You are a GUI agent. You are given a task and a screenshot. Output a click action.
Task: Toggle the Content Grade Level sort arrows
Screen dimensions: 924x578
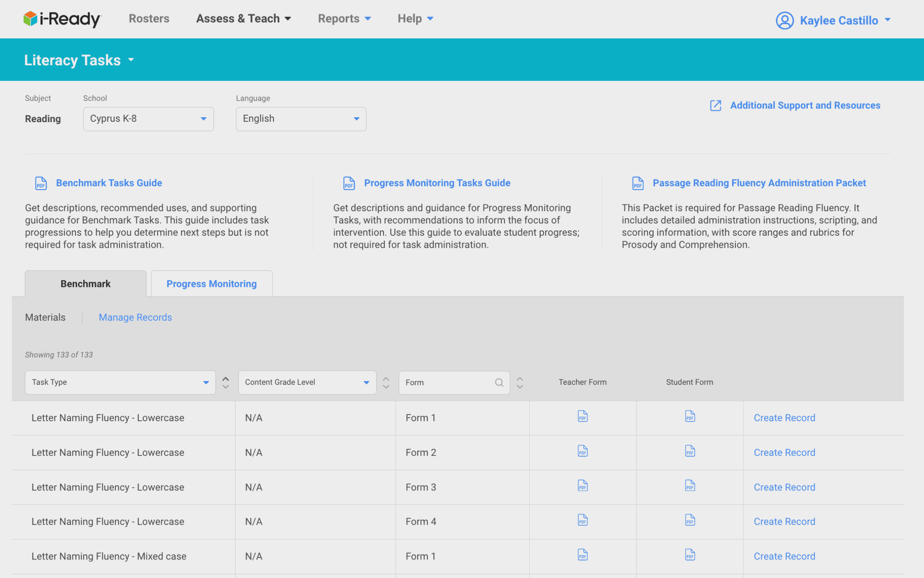click(386, 382)
